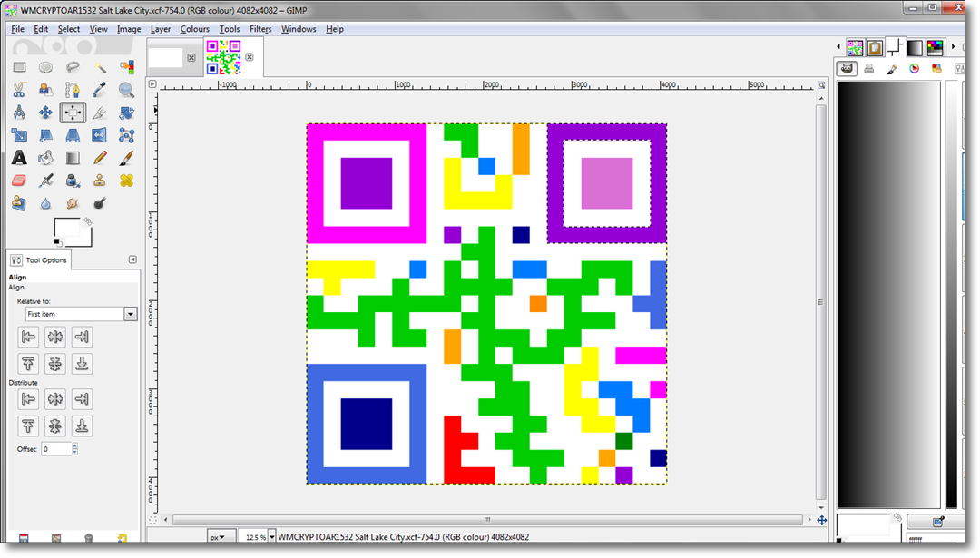Open the Relative to 'First item' dropdown
This screenshot has width=980, height=558.
[x=81, y=314]
